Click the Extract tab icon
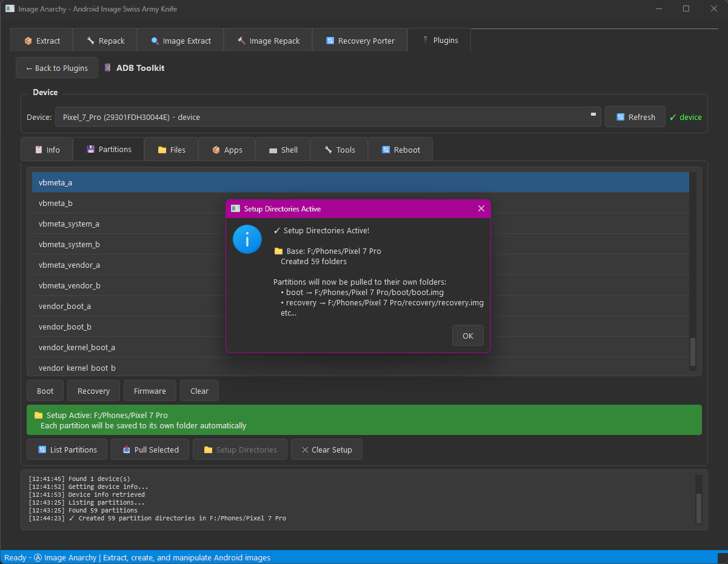The height and width of the screenshot is (564, 728). [27, 40]
